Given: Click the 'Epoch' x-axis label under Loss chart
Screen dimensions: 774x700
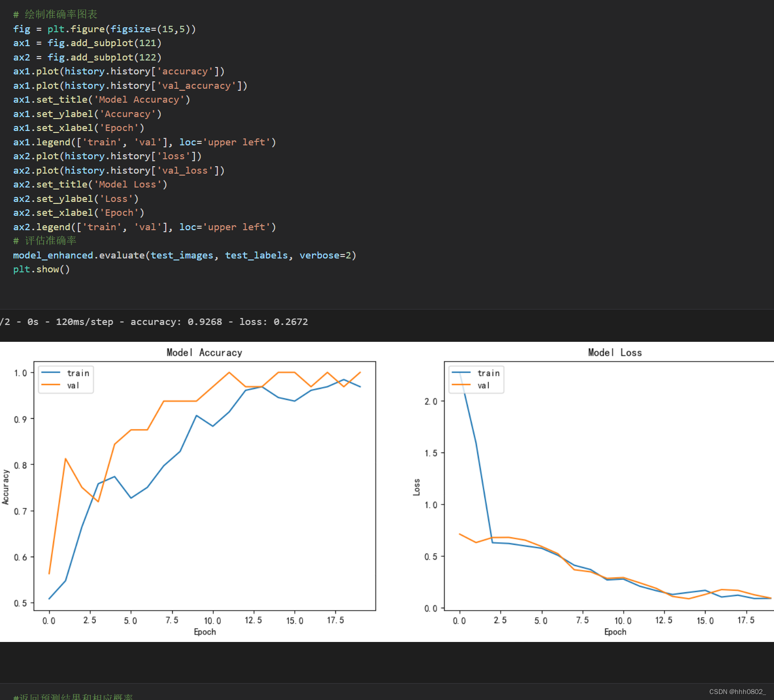Looking at the screenshot, I should (x=615, y=632).
